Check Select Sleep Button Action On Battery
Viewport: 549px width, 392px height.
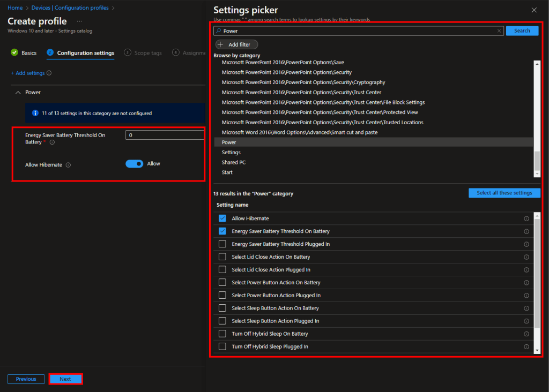coord(222,308)
